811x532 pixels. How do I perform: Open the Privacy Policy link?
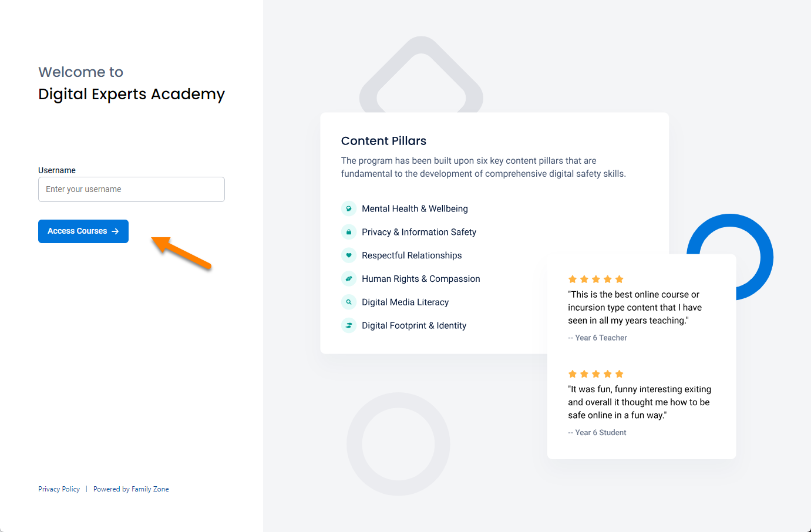[59, 489]
